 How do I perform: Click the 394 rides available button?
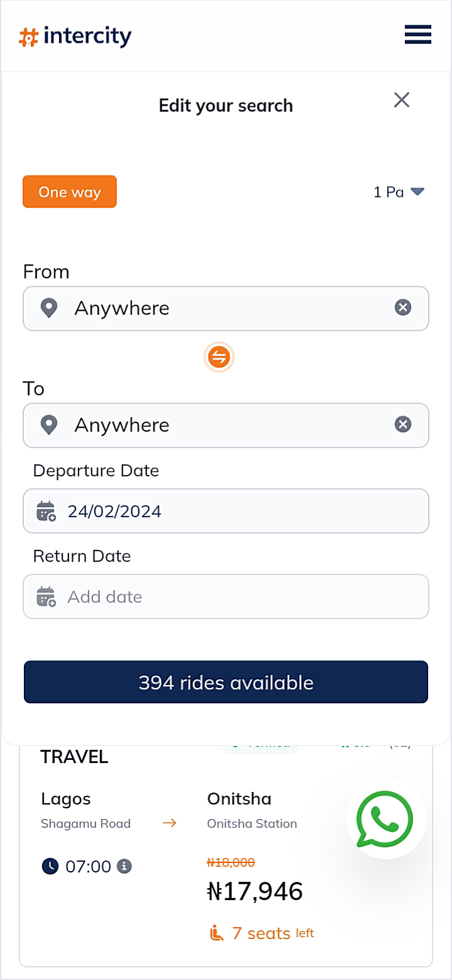point(226,682)
